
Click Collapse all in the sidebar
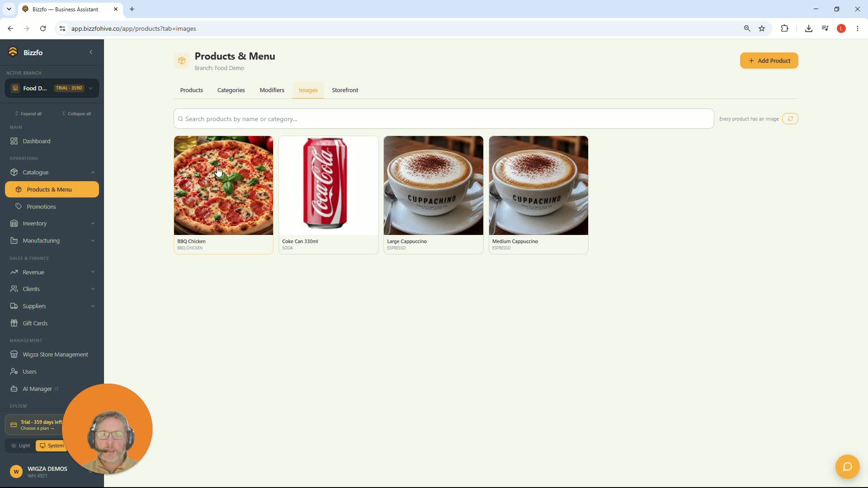(x=76, y=113)
